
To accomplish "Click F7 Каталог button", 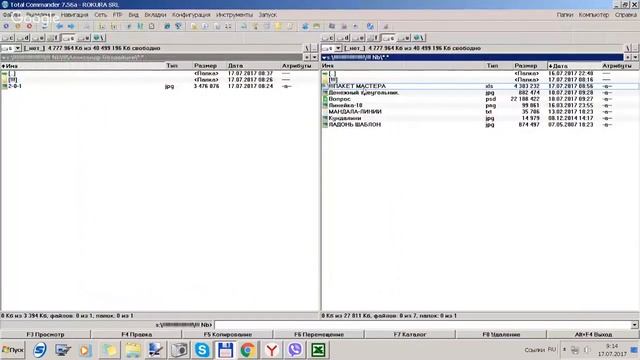I will 410,334.
